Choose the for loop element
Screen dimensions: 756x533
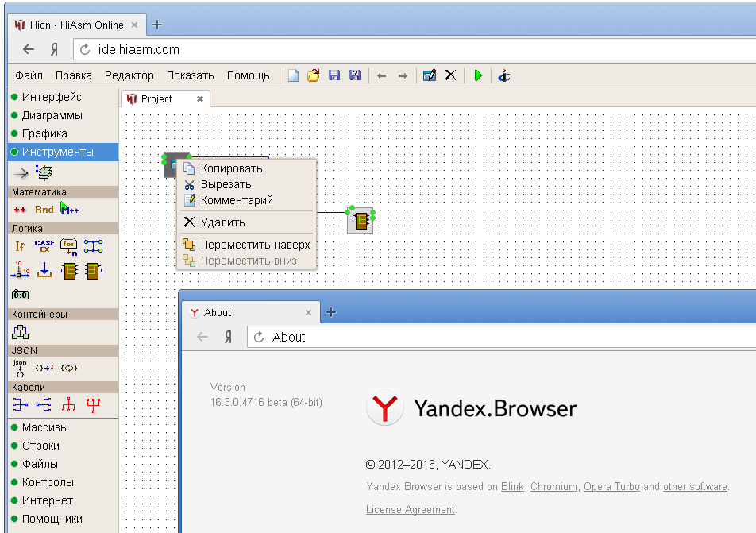coord(69,246)
